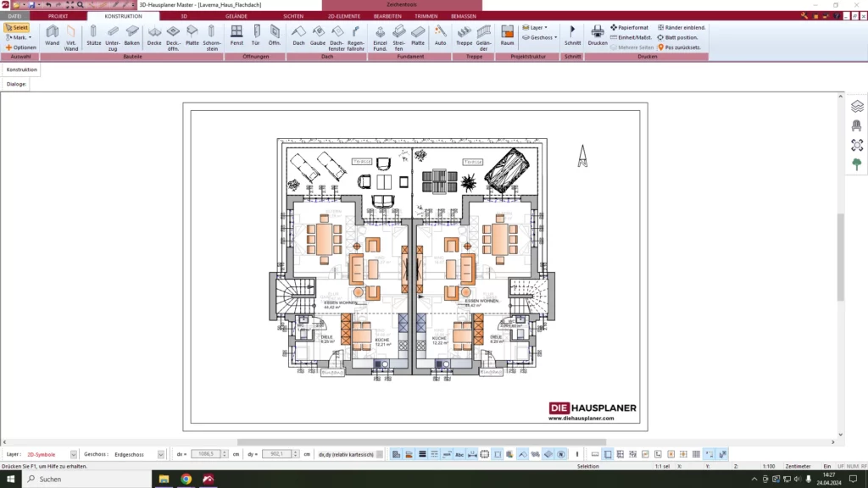Switch to the 3D tab
Viewport: 868px width, 488px height.
coord(184,16)
